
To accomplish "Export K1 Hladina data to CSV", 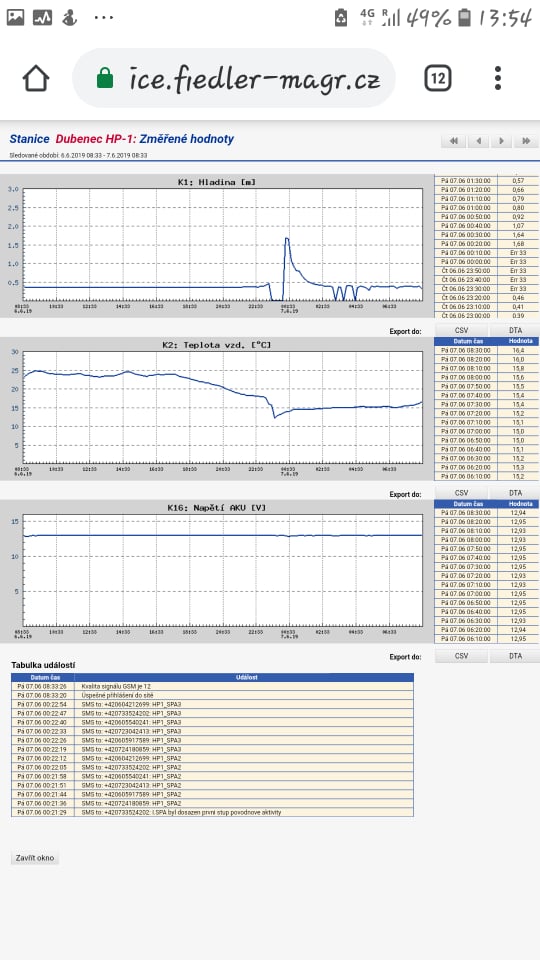I will pos(462,331).
